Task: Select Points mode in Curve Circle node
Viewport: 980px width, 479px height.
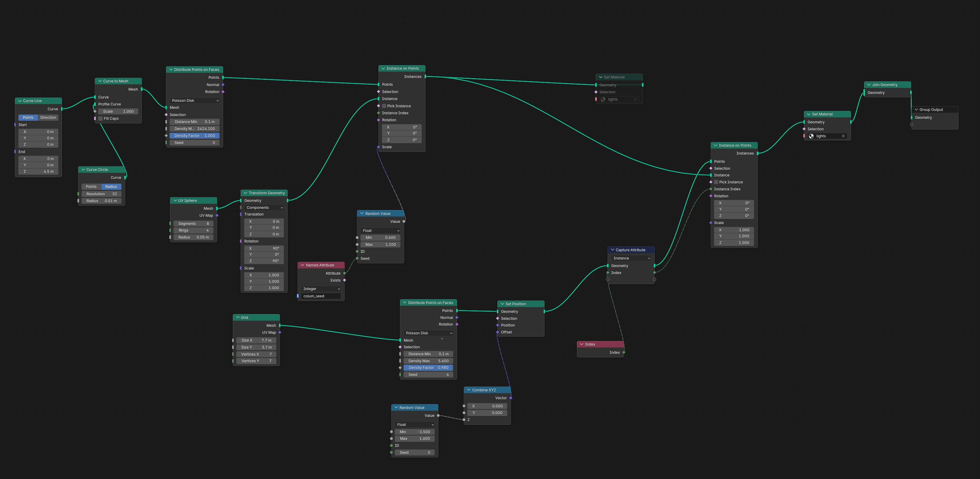Action: pos(91,187)
